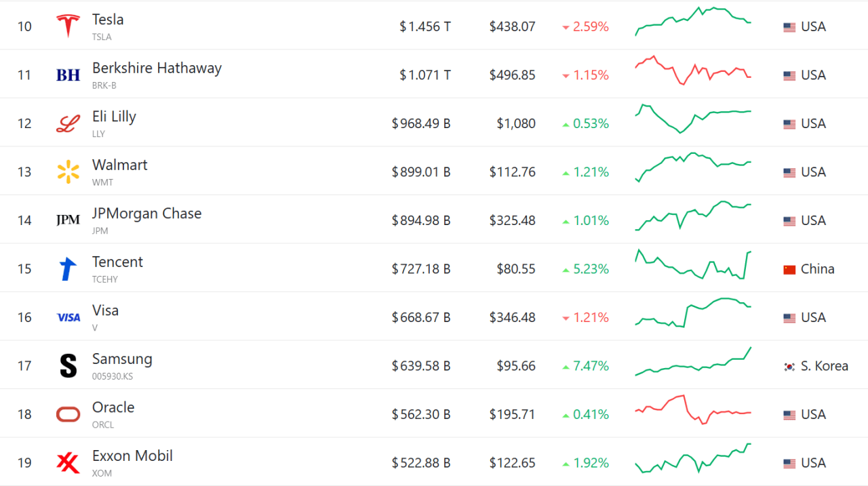The width and height of the screenshot is (868, 486).
Task: Open the Tesla company link
Action: pos(108,20)
